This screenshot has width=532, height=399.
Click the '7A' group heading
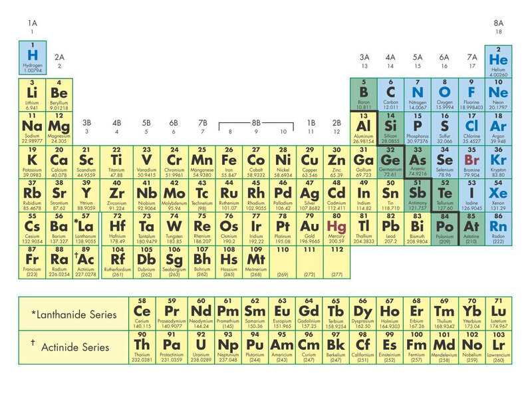click(472, 57)
